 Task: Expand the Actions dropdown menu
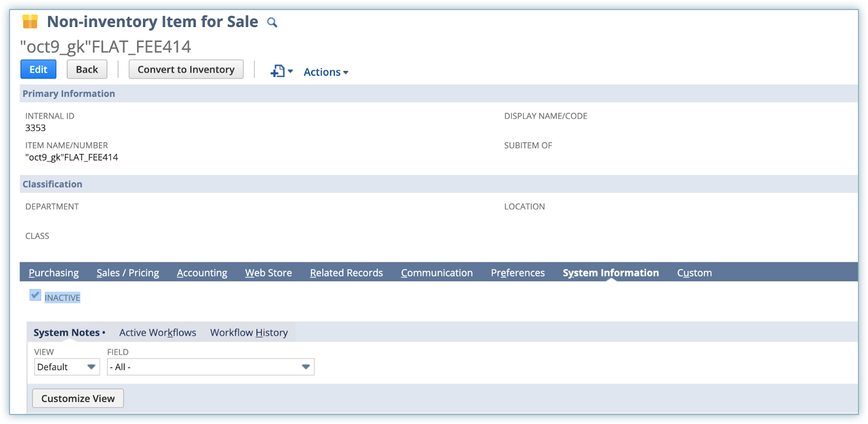point(325,72)
